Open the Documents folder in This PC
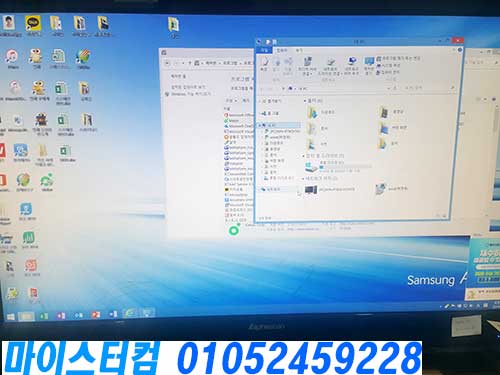The height and width of the screenshot is (375, 500). (x=317, y=128)
